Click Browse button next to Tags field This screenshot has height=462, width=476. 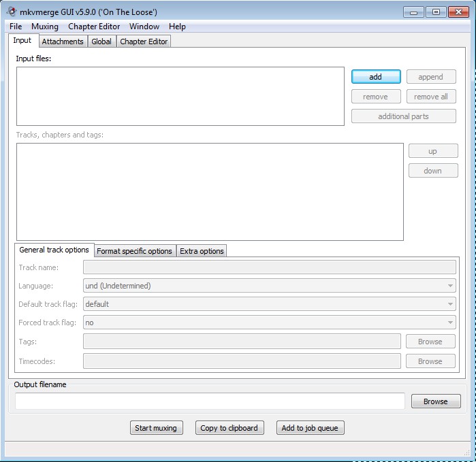click(430, 342)
